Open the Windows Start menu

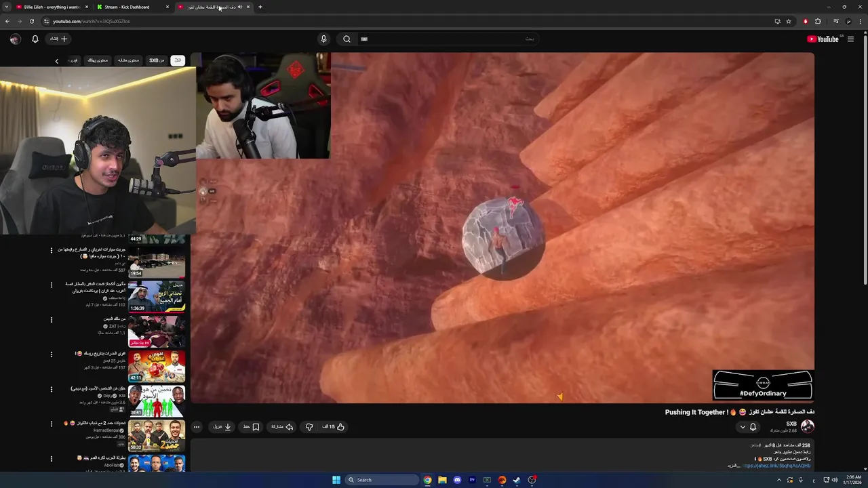coord(336,480)
